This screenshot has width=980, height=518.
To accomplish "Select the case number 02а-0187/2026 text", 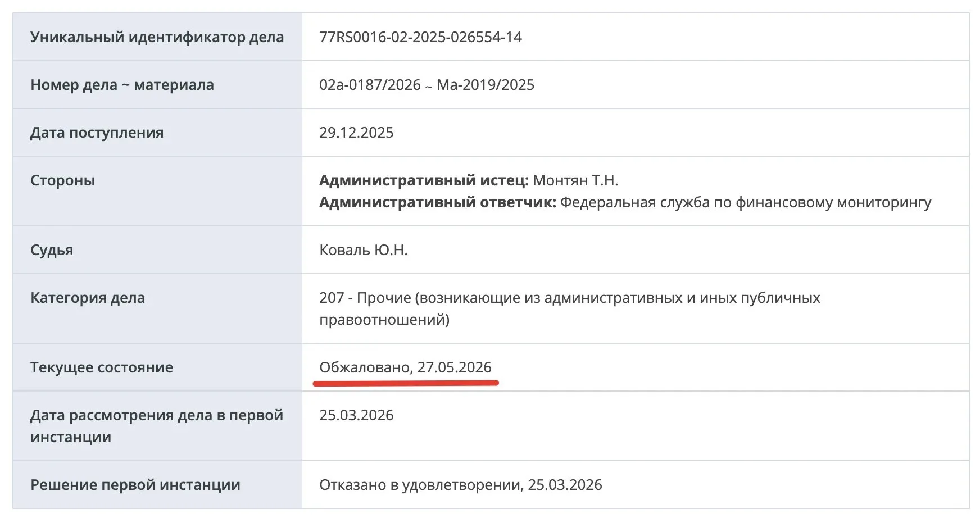I will (x=370, y=85).
